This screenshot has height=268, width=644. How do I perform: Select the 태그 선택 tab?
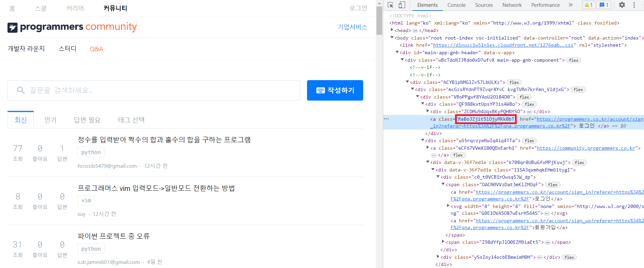click(x=131, y=120)
